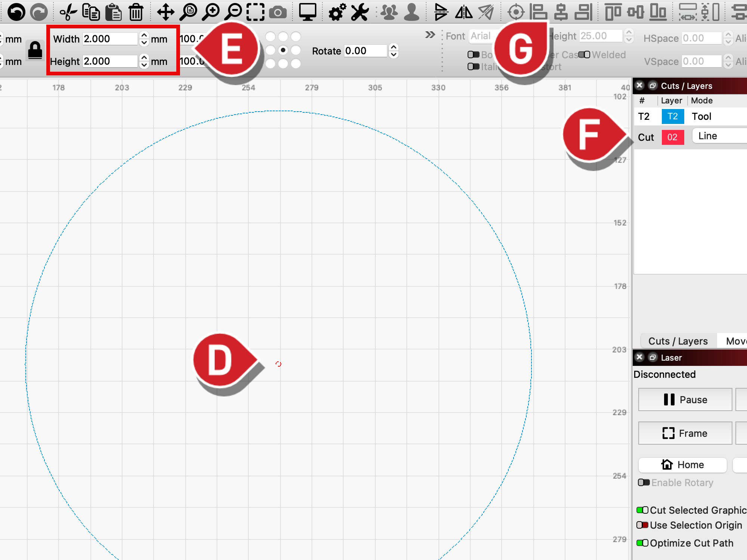Toggle the aspect ratio lock icon
Viewport: 747px width, 560px height.
click(35, 50)
